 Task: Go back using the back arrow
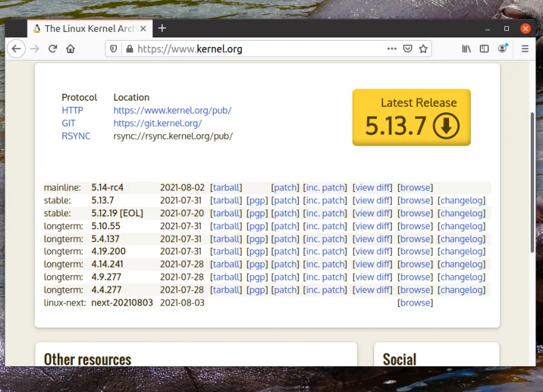(x=16, y=49)
